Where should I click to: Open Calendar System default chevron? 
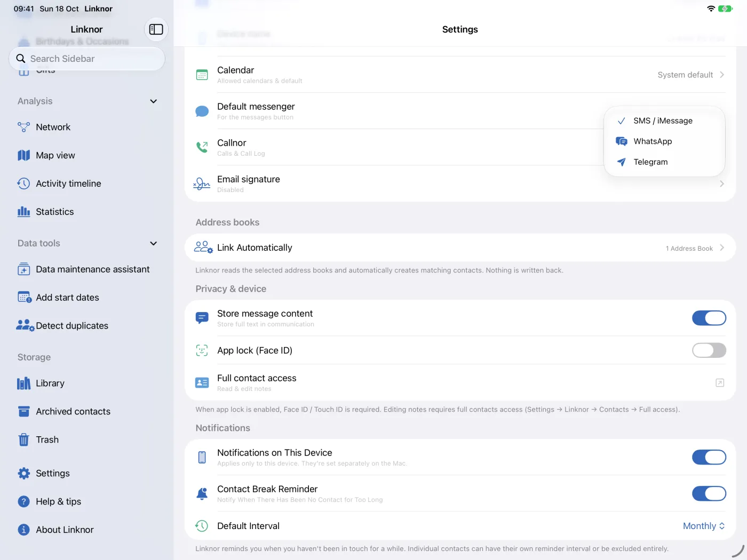[x=722, y=75]
